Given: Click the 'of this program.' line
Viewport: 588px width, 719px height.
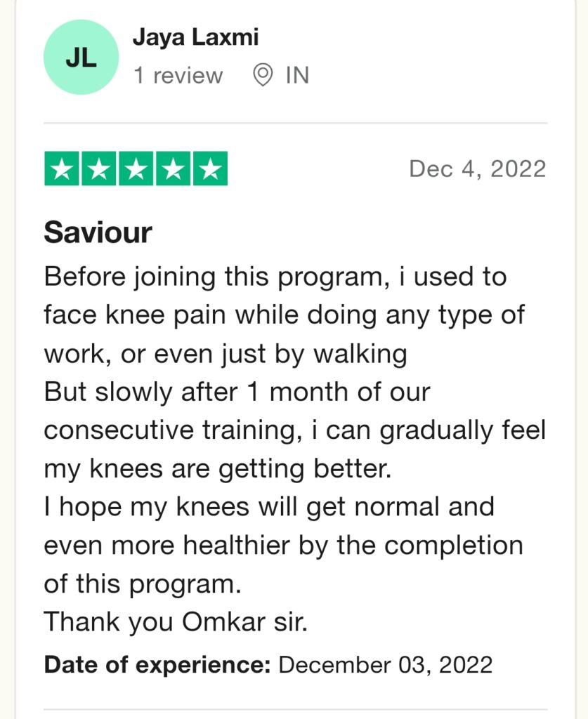Looking at the screenshot, I should tap(143, 585).
